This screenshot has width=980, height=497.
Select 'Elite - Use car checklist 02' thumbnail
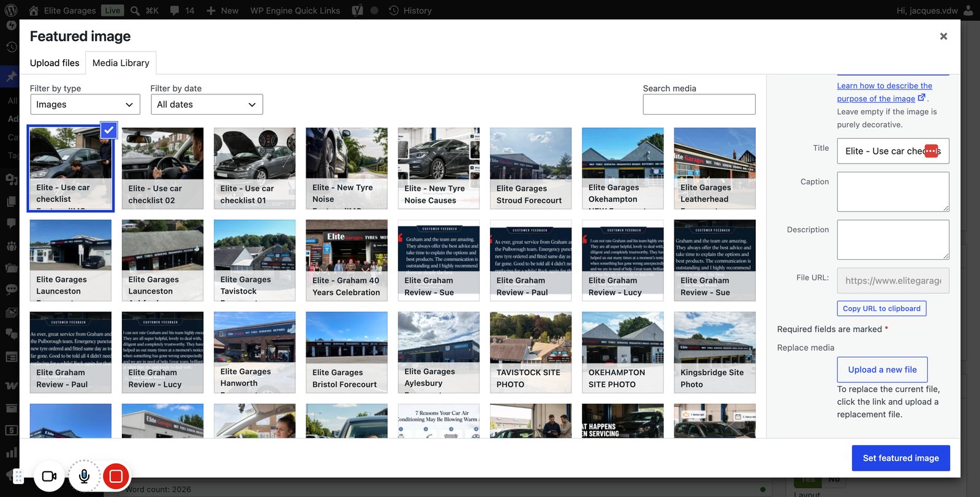[162, 169]
